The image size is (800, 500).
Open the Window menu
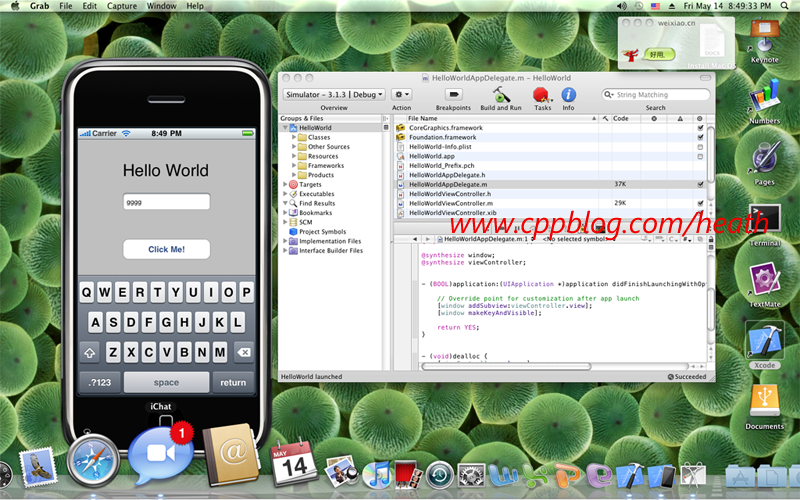(x=161, y=6)
